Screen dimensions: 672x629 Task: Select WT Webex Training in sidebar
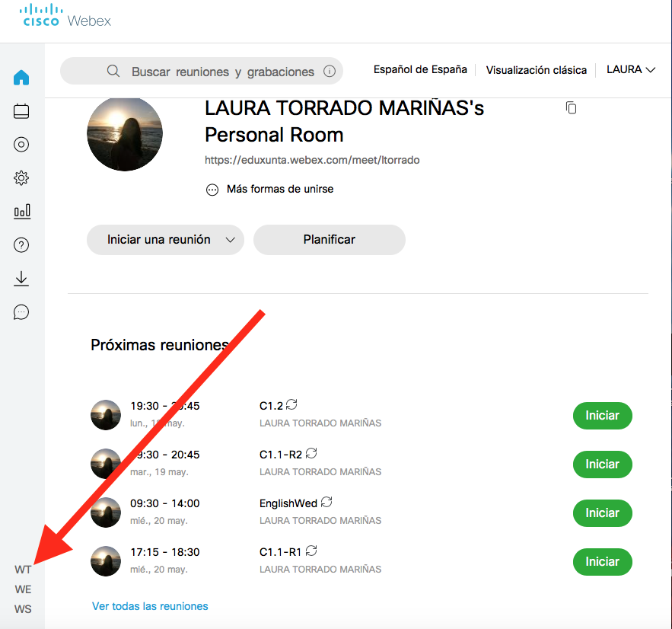point(23,570)
